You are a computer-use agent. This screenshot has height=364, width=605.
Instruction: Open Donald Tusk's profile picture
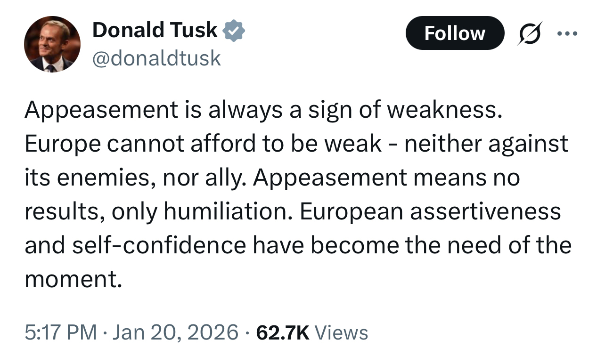pyautogui.click(x=52, y=44)
